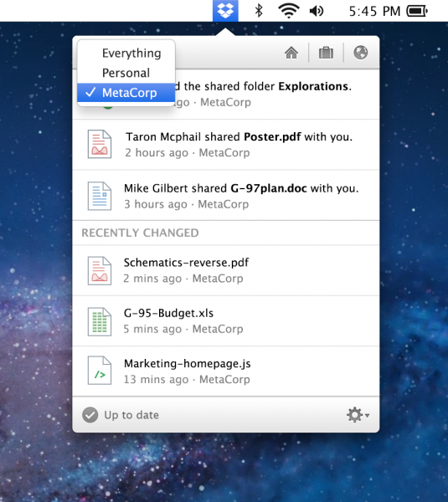Open Mike Gilbert shared G-97plan.doc notification

[226, 195]
